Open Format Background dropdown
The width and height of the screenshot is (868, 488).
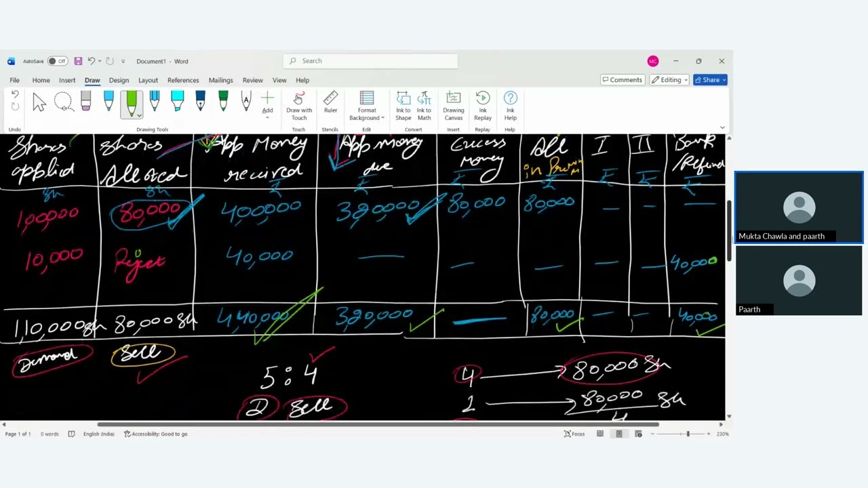[367, 106]
